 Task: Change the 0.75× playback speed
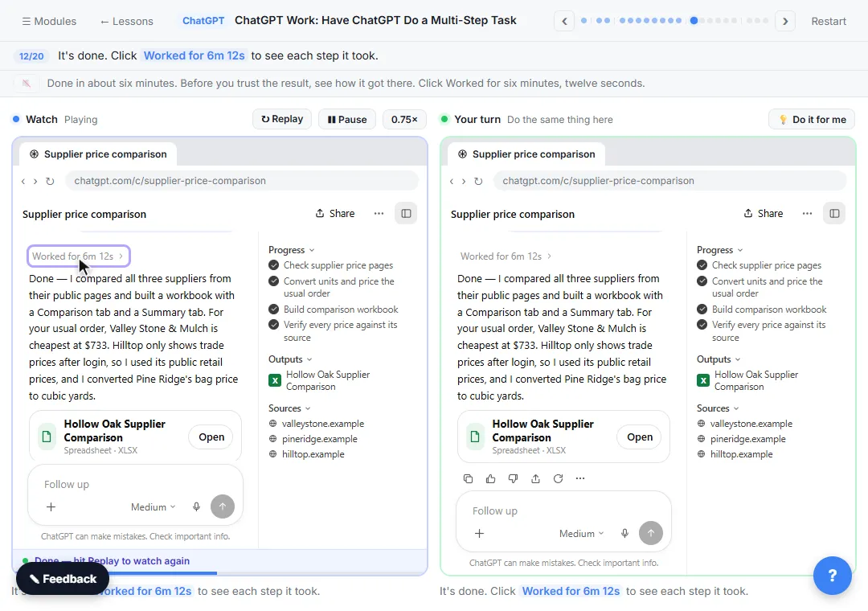click(x=404, y=119)
